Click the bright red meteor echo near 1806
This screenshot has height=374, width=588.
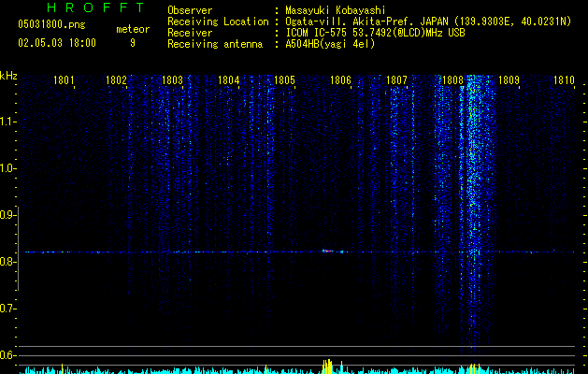328,251
